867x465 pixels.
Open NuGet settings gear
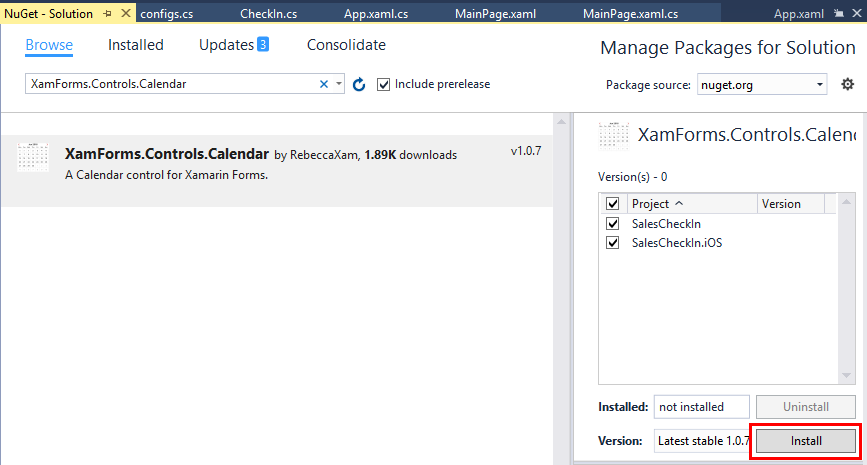[847, 84]
